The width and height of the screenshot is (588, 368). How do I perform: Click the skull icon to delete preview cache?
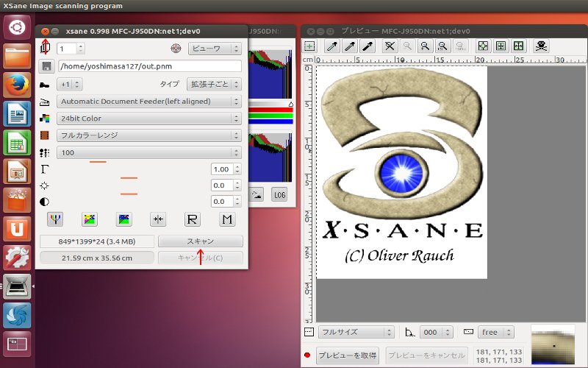pos(541,46)
